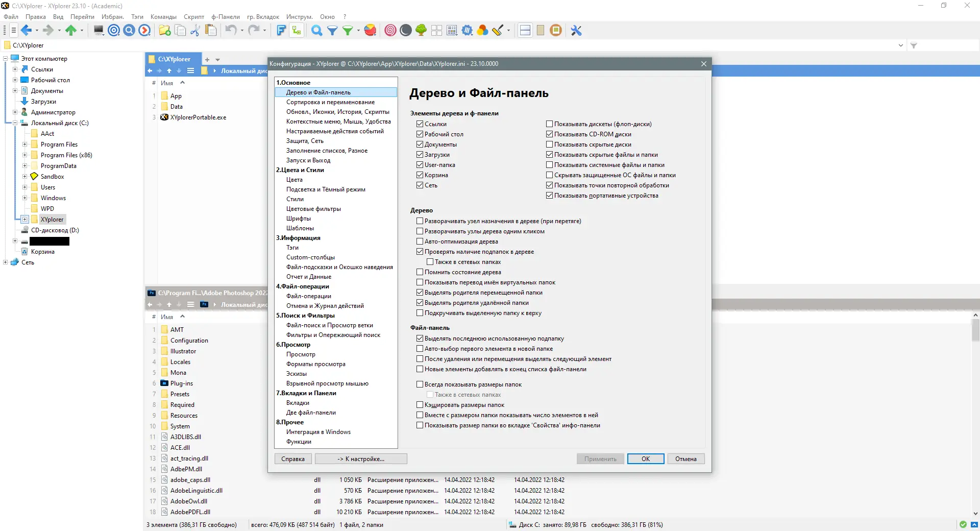Click the blue funnel filter icon
This screenshot has width=980, height=531.
click(332, 31)
